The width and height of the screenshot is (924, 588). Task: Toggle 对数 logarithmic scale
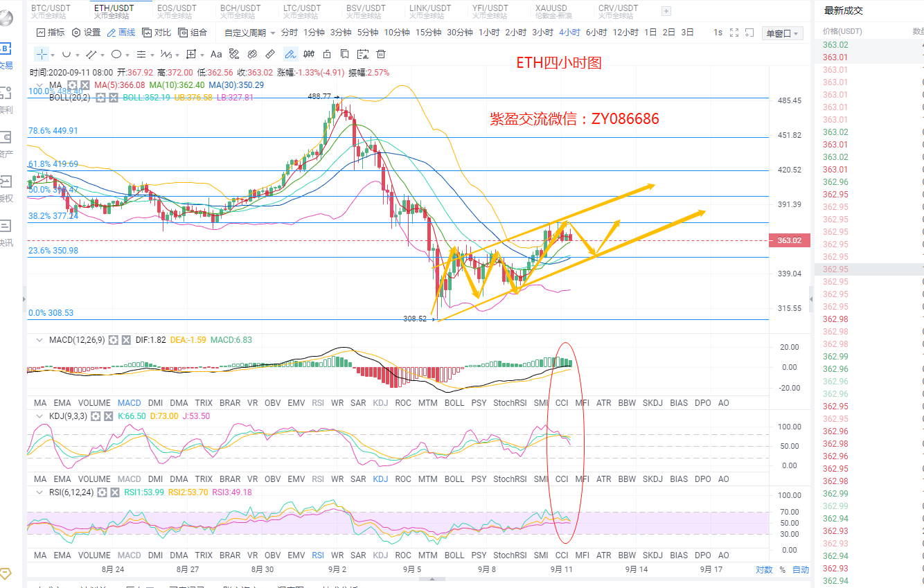click(763, 570)
